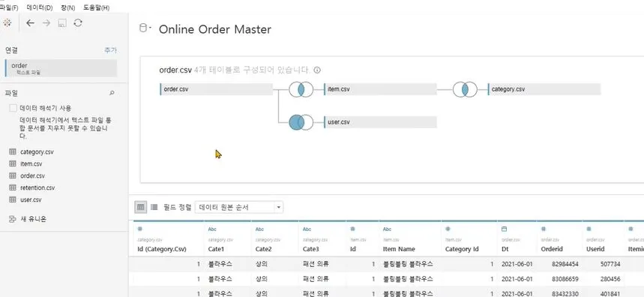The width and height of the screenshot is (644, 297).
Task: Click the Cate3 column header
Action: (x=312, y=249)
